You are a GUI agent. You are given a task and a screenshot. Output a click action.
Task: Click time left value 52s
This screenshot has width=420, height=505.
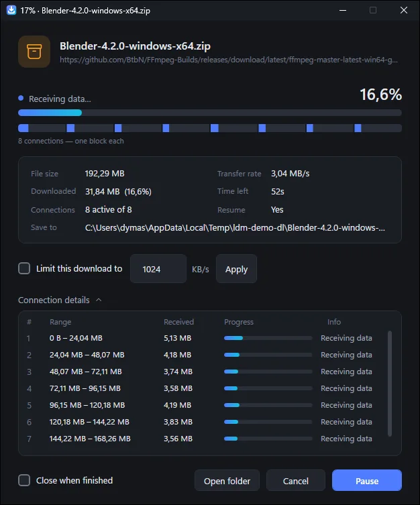pos(278,192)
